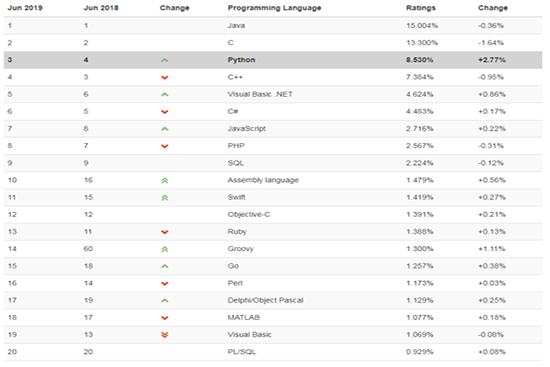This screenshot has width=550, height=367.
Task: Click the double green arrow beside Swift
Action: [x=165, y=198]
